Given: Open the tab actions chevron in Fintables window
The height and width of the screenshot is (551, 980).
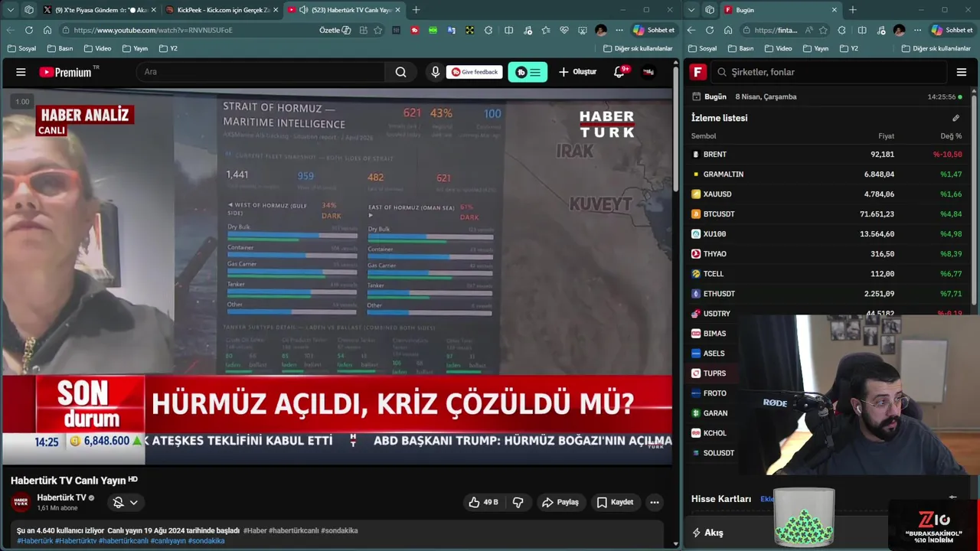Looking at the screenshot, I should pos(691,10).
